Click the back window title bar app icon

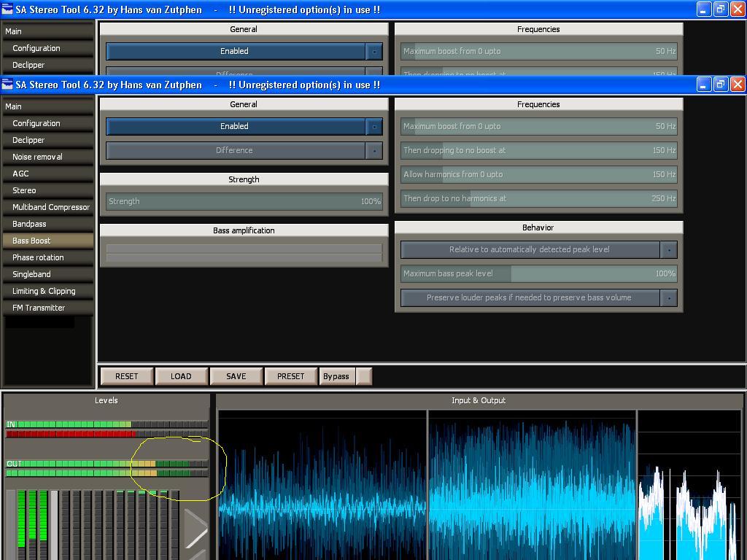point(7,9)
